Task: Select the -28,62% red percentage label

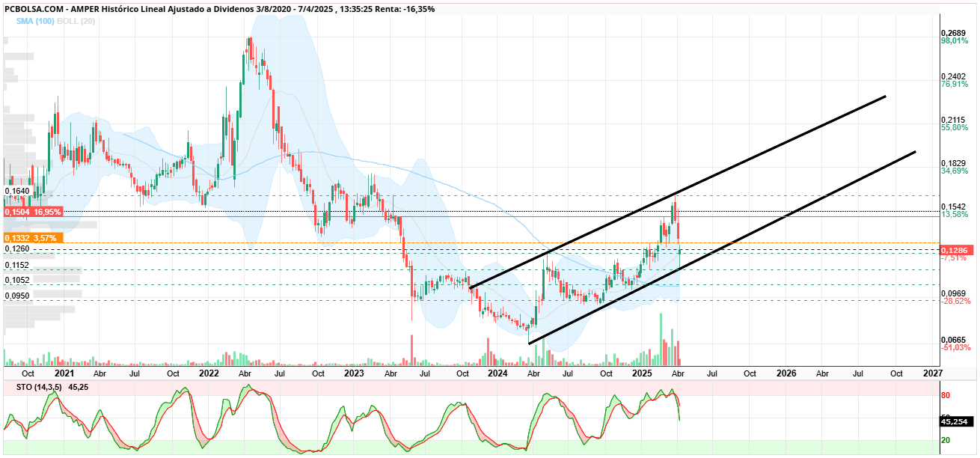Action: point(955,301)
